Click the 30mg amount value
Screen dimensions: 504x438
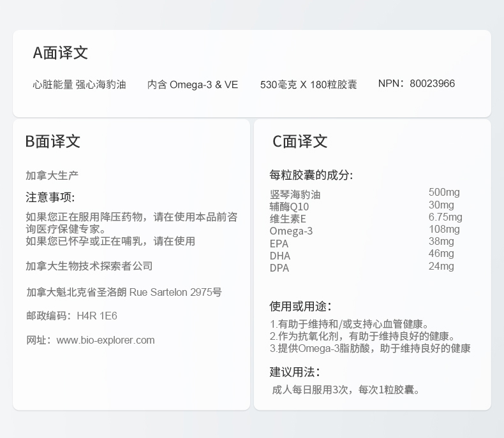coord(441,205)
